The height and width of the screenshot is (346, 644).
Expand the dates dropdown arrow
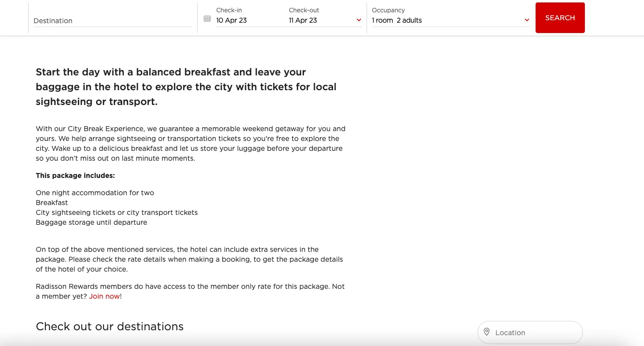(359, 20)
